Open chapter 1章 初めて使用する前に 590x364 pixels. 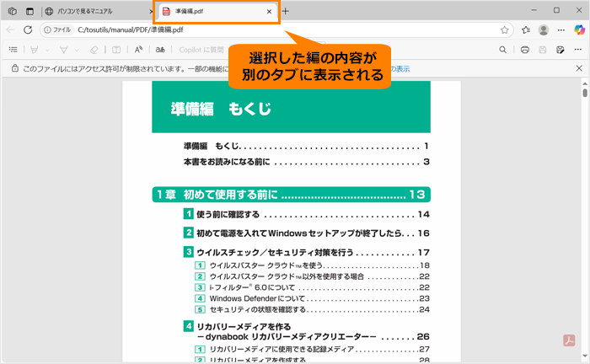click(x=292, y=195)
